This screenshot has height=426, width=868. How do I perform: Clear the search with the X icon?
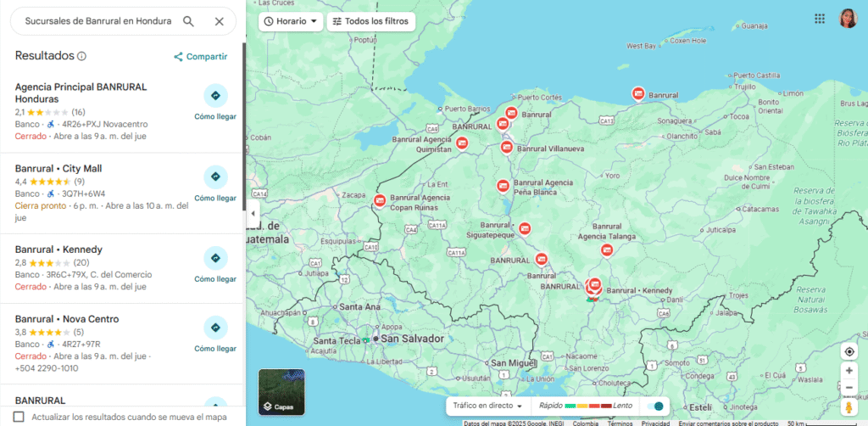coord(220,21)
